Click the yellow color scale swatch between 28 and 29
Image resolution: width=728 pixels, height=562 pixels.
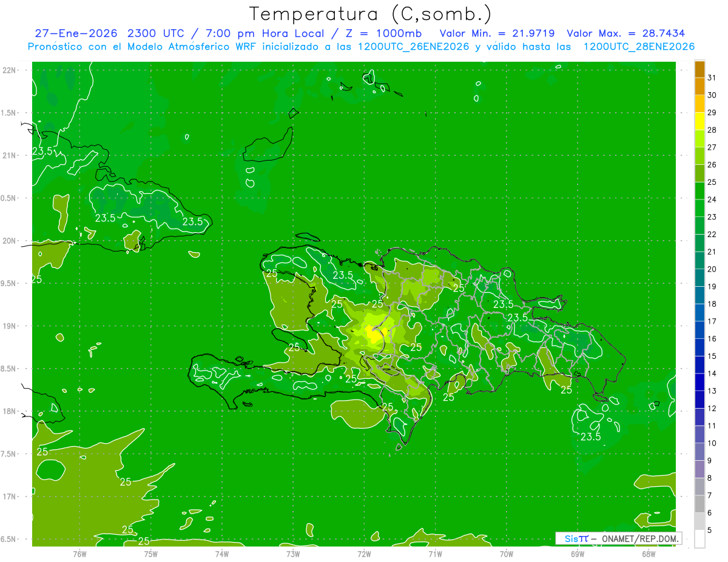[699, 121]
